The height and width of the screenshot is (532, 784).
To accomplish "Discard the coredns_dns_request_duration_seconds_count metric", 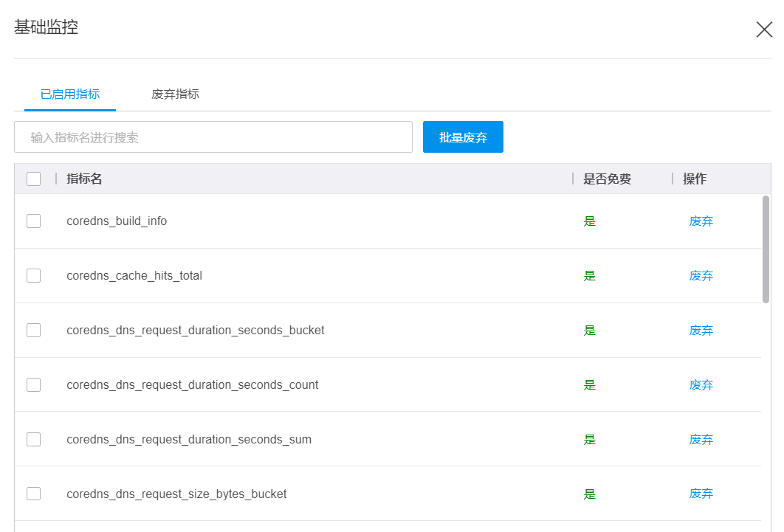I will [701, 385].
